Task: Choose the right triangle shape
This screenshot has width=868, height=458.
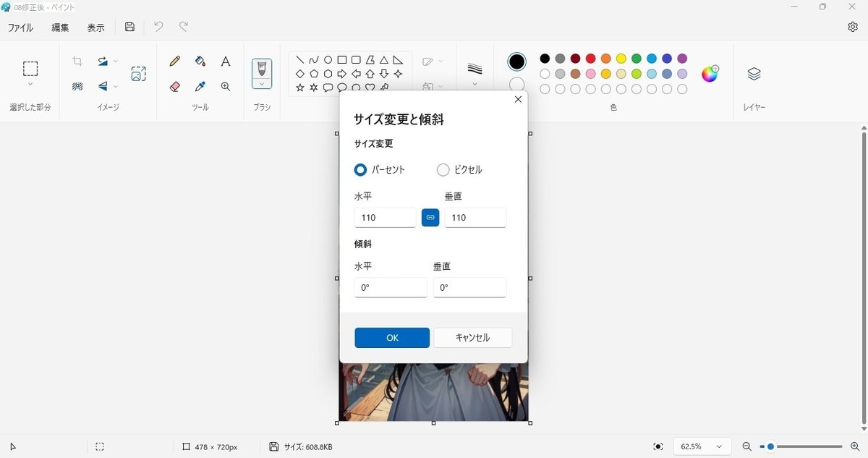Action: point(398,60)
